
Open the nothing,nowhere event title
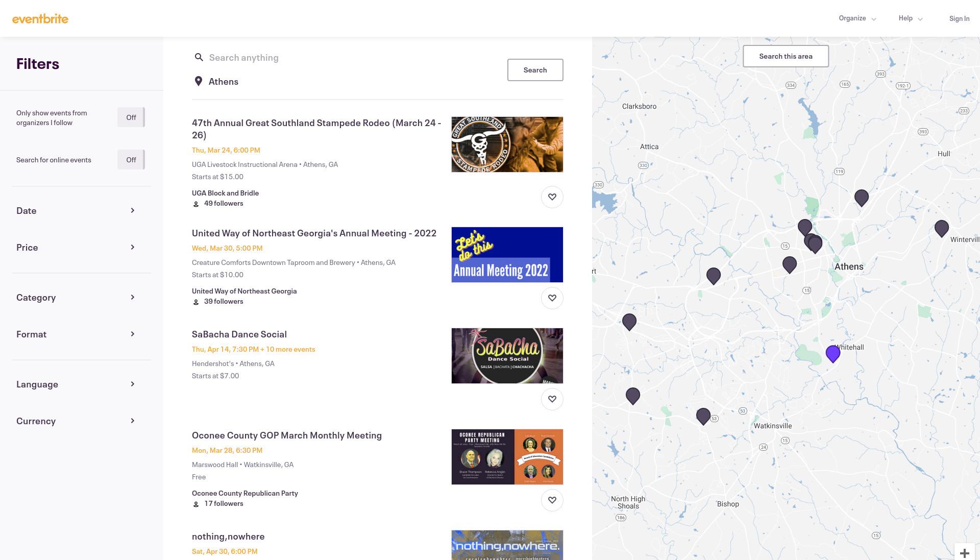[228, 537]
